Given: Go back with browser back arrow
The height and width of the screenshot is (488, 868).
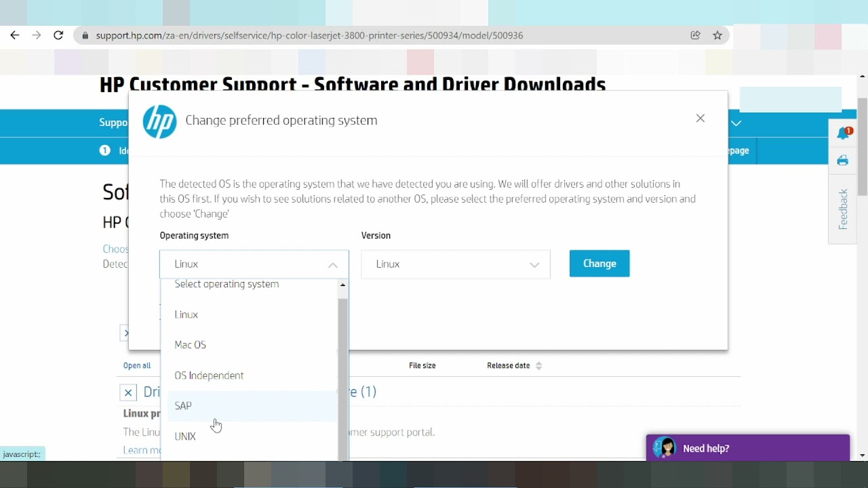Looking at the screenshot, I should (14, 35).
